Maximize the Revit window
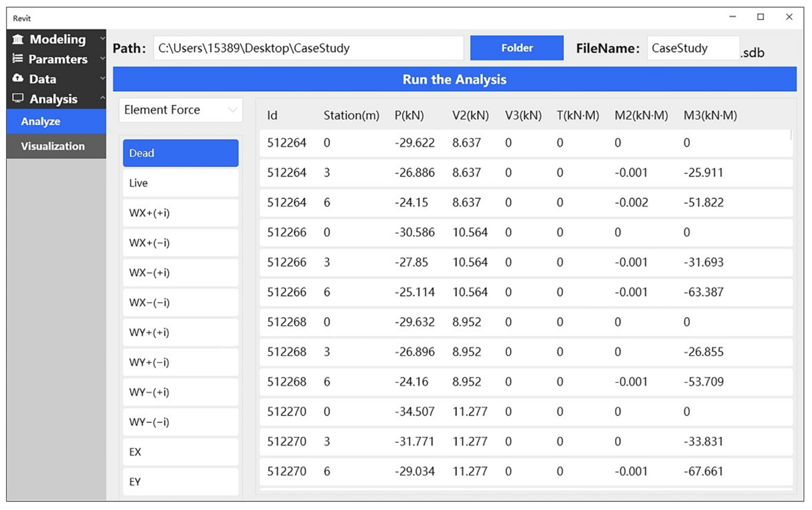 (x=760, y=17)
